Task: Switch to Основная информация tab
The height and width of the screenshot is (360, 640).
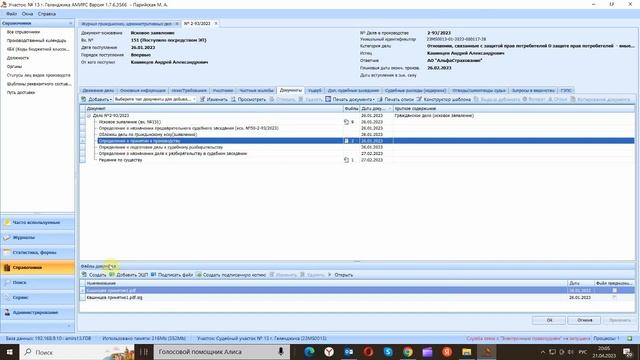Action: pos(142,90)
